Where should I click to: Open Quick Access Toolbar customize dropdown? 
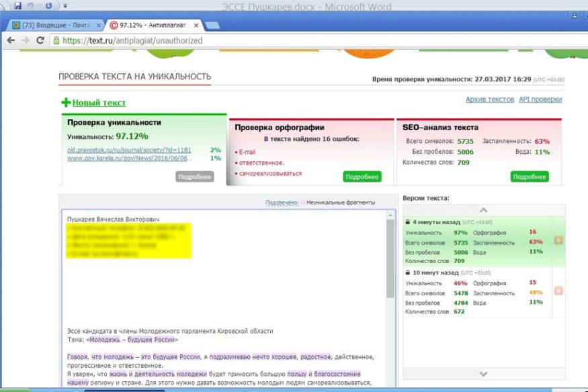click(65, 6)
